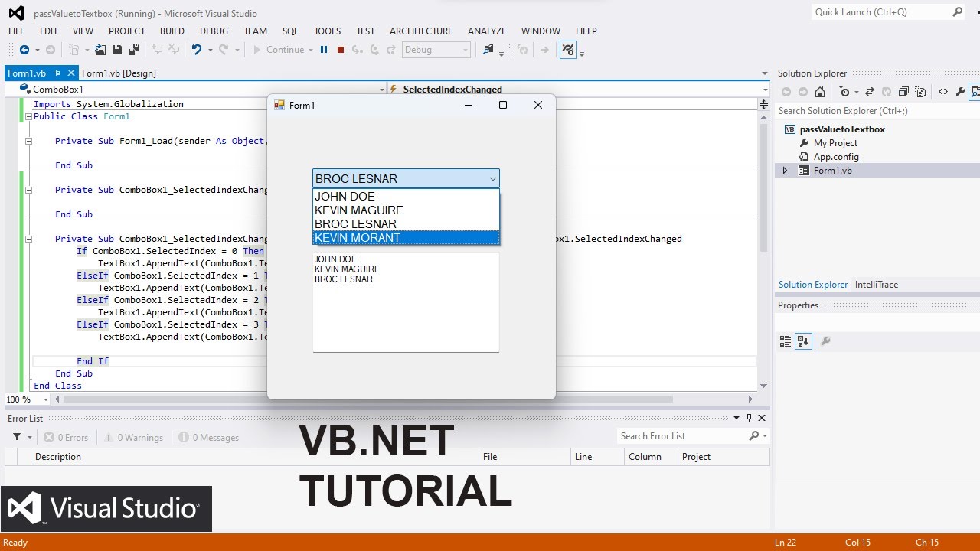Toggle the 0 Warnings filter
The image size is (980, 551).
coord(132,438)
